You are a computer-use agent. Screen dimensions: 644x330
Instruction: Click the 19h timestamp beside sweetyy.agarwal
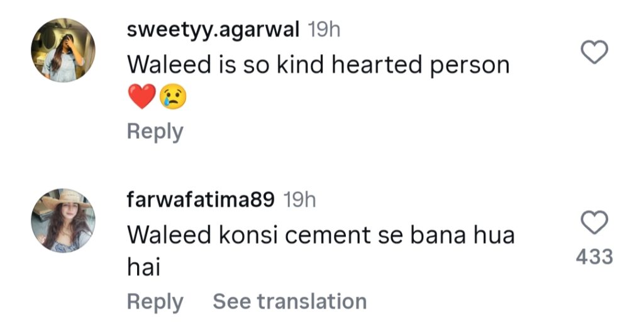tap(324, 30)
